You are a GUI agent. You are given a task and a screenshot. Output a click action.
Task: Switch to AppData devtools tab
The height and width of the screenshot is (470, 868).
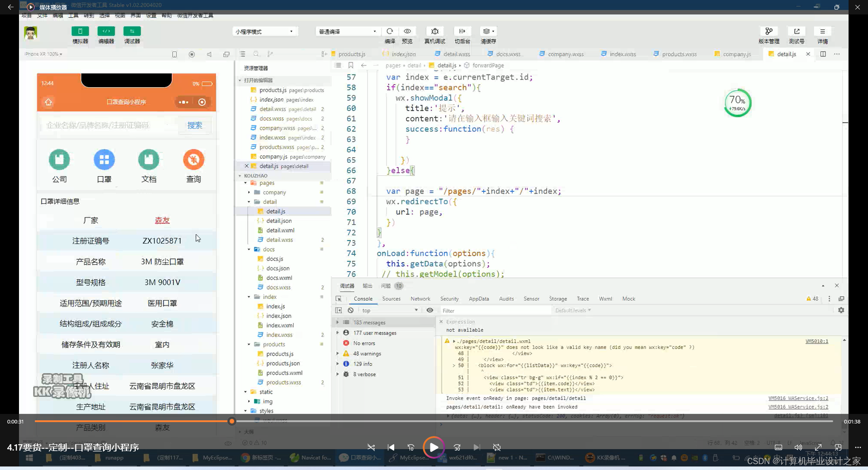pyautogui.click(x=479, y=299)
